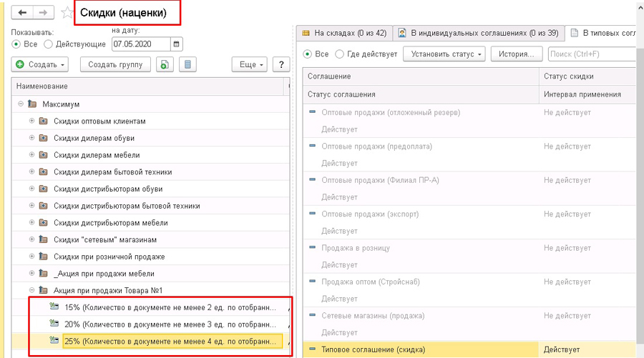
Task: Open help with the question mark button
Action: (282, 65)
